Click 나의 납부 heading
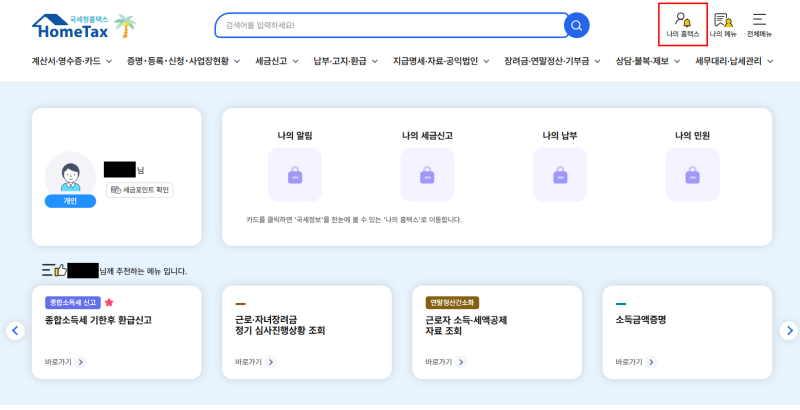The image size is (800, 410). 560,136
